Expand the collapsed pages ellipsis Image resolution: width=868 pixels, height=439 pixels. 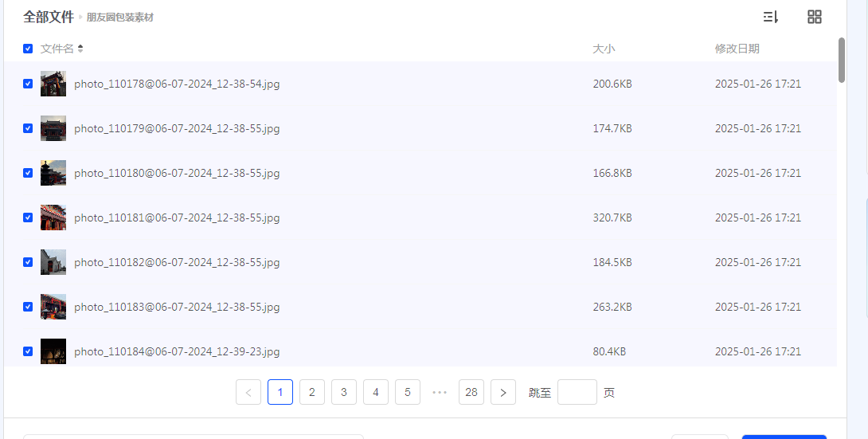coord(440,392)
